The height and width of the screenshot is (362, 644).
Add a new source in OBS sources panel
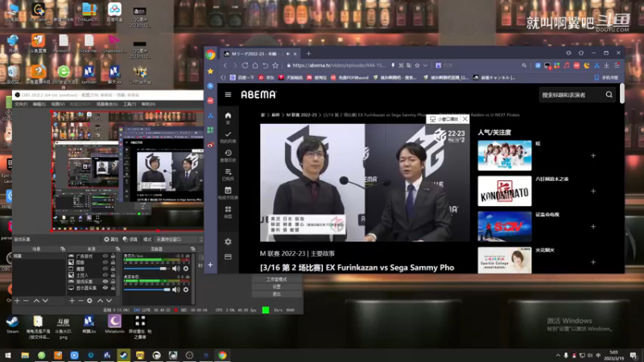tap(72, 301)
